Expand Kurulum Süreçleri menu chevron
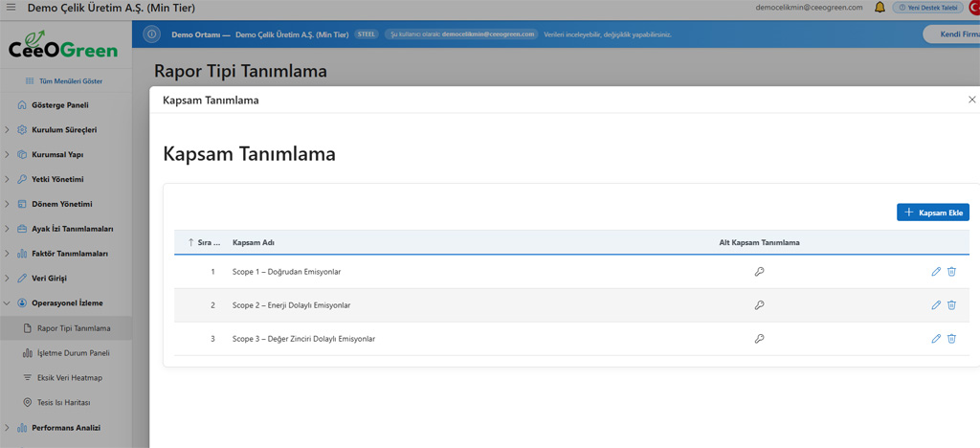This screenshot has width=980, height=448. click(x=7, y=130)
